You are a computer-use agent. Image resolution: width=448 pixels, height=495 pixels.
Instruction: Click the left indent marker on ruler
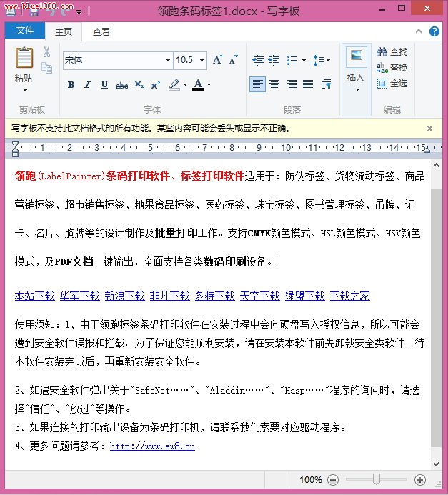(15, 149)
